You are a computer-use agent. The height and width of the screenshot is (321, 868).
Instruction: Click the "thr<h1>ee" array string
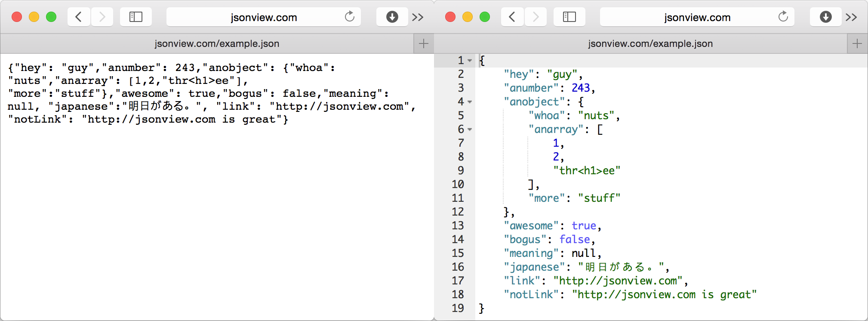(587, 171)
